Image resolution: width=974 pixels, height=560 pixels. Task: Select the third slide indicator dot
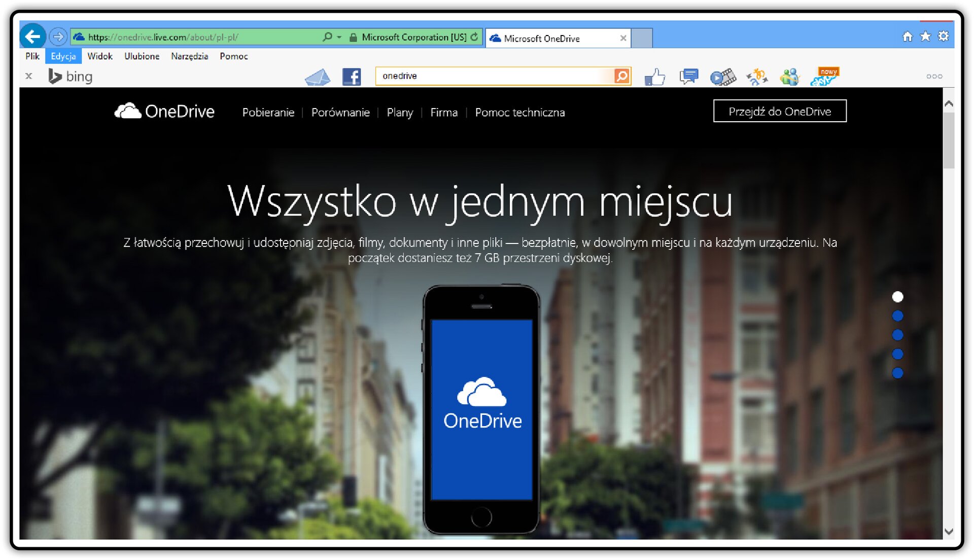(x=897, y=335)
